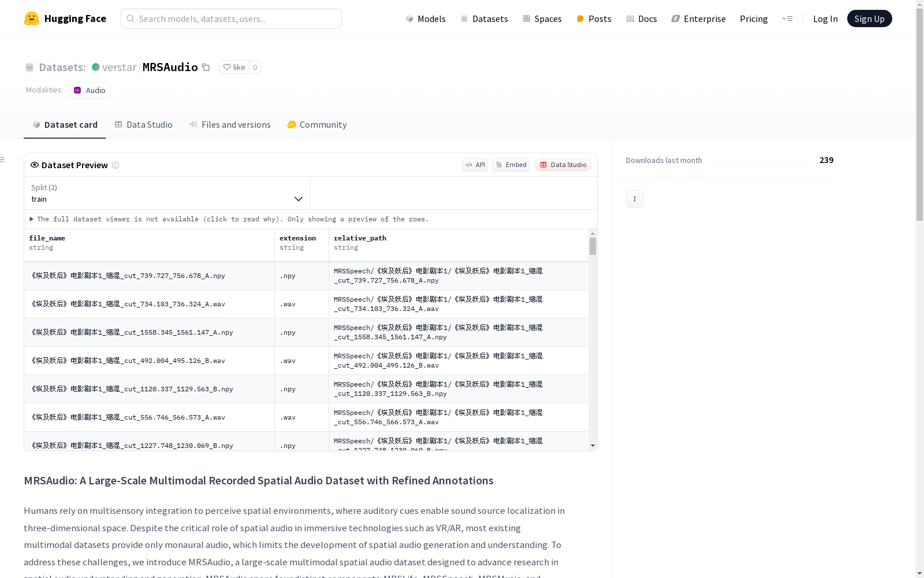Open the Split train dropdown
Viewport: 924px width, 578px height.
click(167, 193)
